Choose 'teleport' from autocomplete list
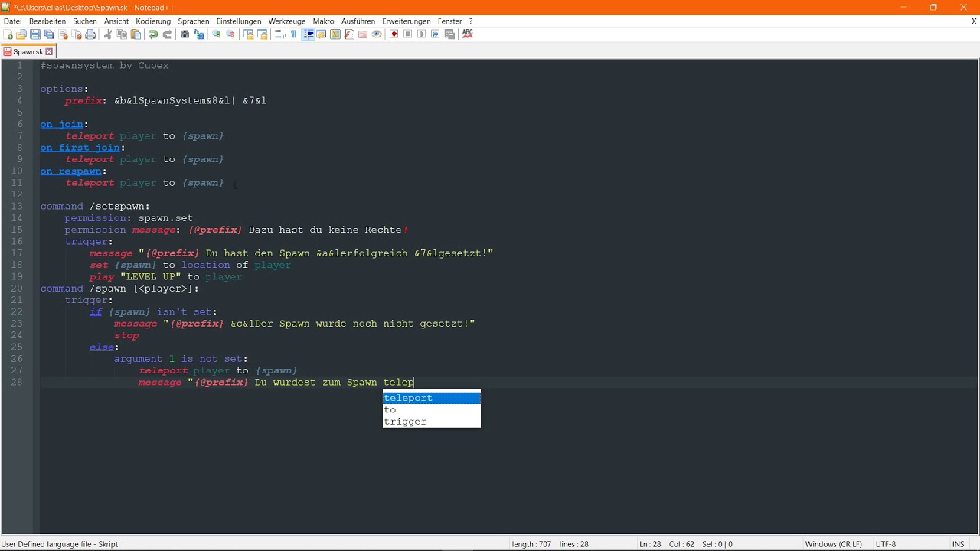Viewport: 980px width, 551px height. 432,398
